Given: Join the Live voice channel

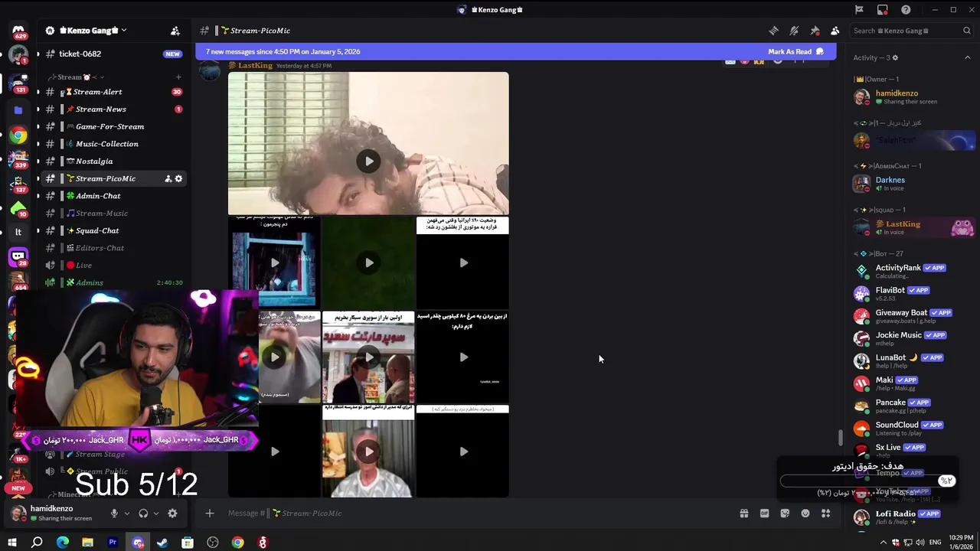Looking at the screenshot, I should click(113, 266).
